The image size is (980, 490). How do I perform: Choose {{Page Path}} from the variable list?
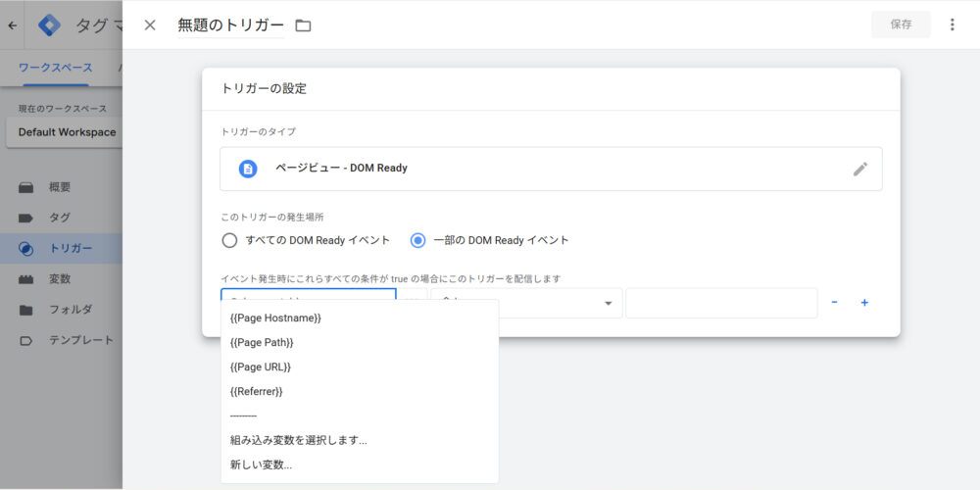(262, 343)
